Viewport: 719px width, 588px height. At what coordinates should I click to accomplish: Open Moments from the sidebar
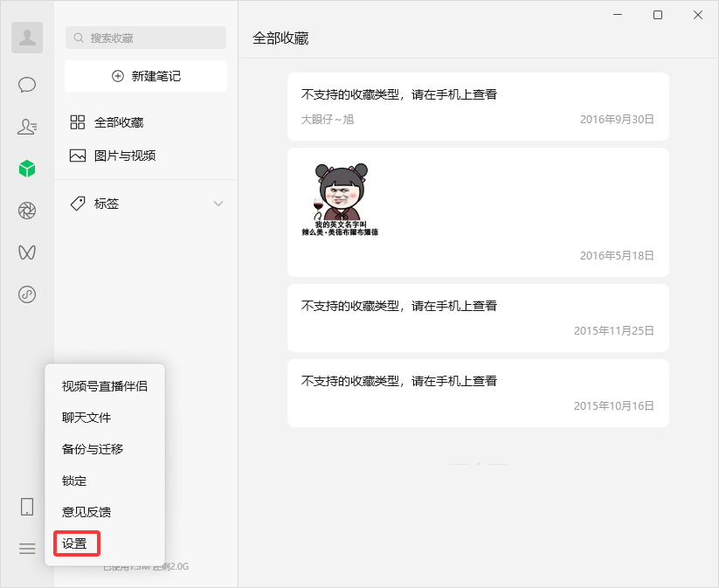(x=26, y=210)
